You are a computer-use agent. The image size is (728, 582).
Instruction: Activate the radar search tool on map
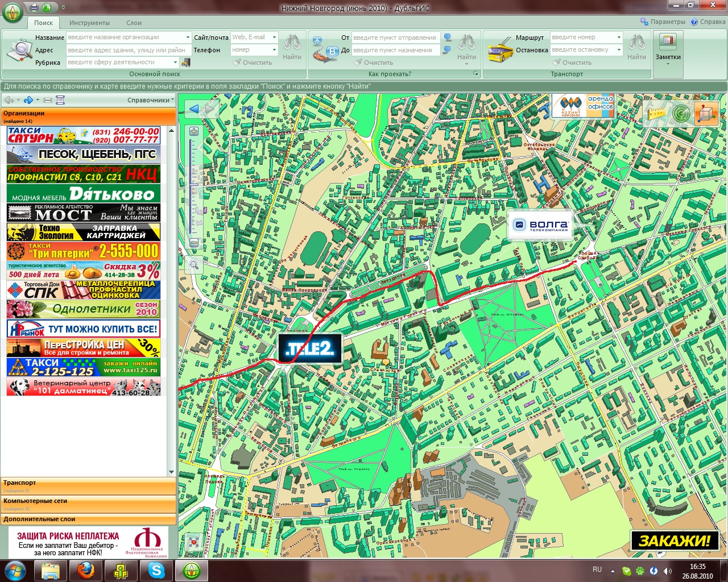point(681,114)
